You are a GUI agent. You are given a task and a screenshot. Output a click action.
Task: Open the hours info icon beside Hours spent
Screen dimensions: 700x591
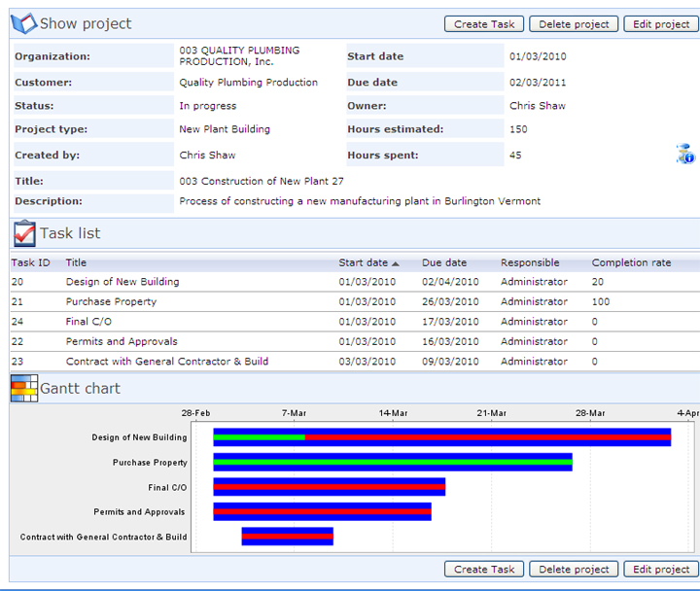point(685,154)
